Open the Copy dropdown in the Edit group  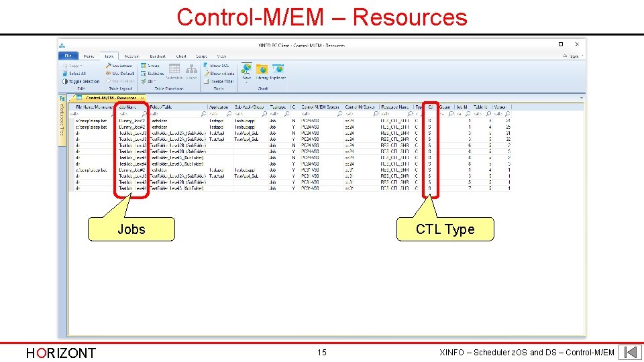pyautogui.click(x=72, y=66)
